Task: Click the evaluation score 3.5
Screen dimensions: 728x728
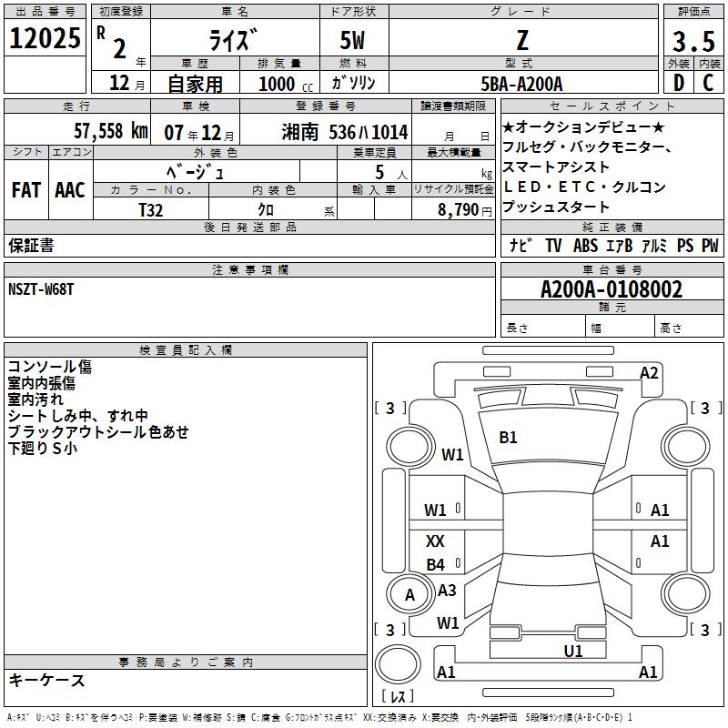Action: 693,42
